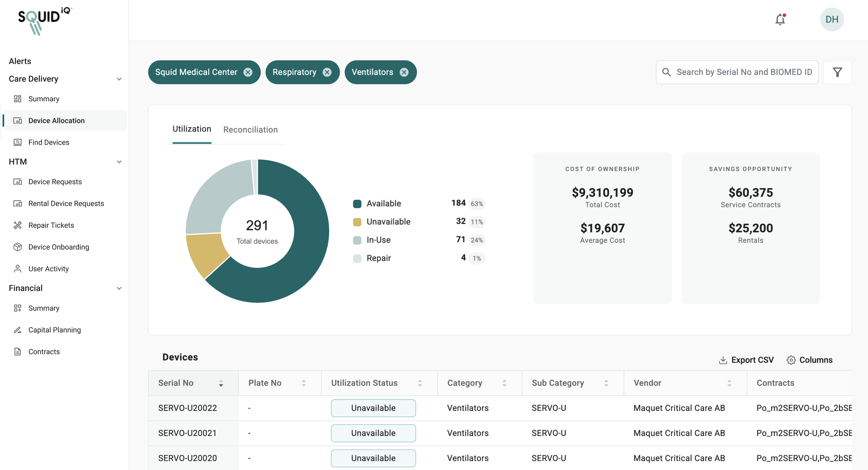Viewport: 868px width, 470px height.
Task: Click the Unavailable legend color swatch
Action: [x=357, y=222]
